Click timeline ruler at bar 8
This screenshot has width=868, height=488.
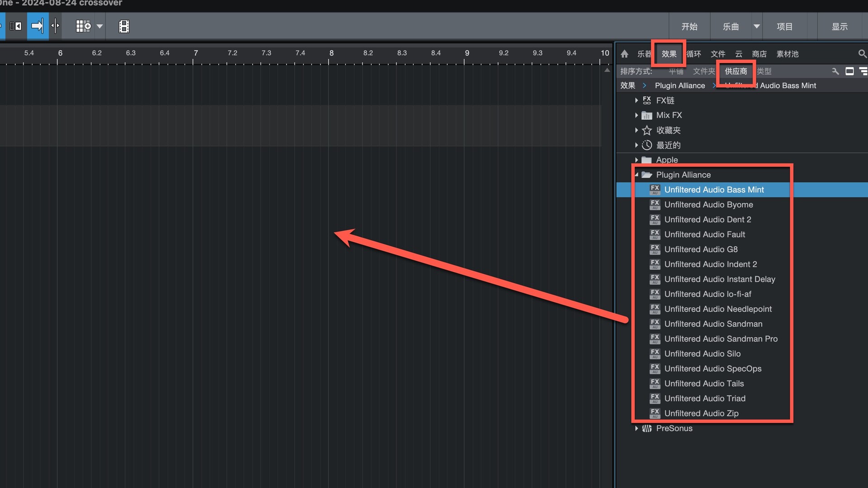point(331,53)
